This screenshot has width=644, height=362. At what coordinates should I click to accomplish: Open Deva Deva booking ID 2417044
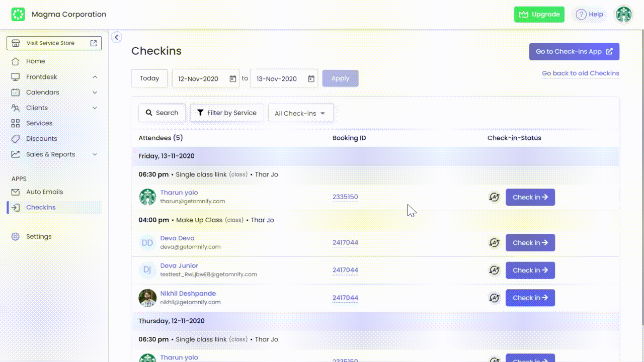[x=345, y=243]
